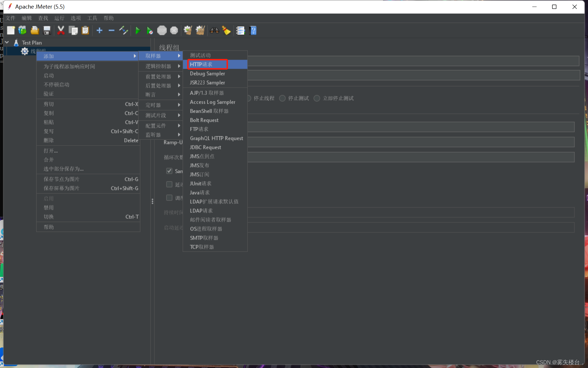Click the panel divider handle dots
The height and width of the screenshot is (368, 588).
point(152,202)
